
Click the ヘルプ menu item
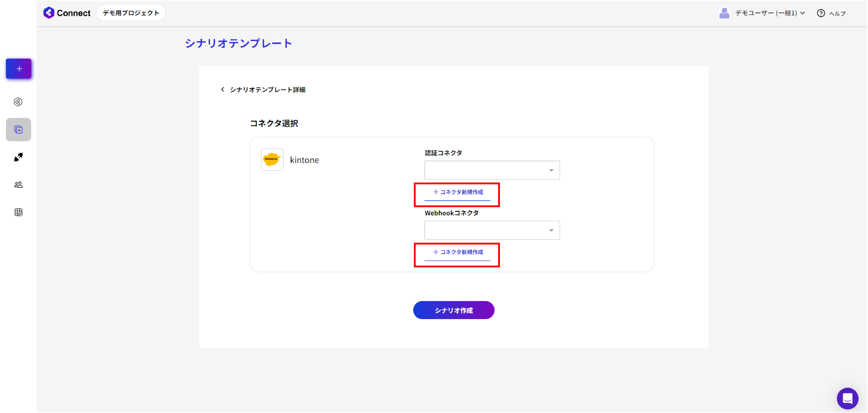tap(837, 13)
